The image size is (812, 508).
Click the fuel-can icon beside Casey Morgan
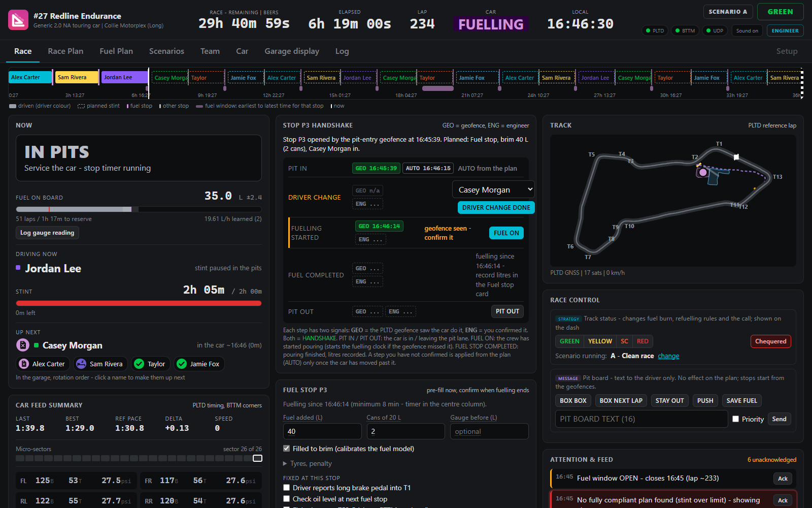point(23,345)
